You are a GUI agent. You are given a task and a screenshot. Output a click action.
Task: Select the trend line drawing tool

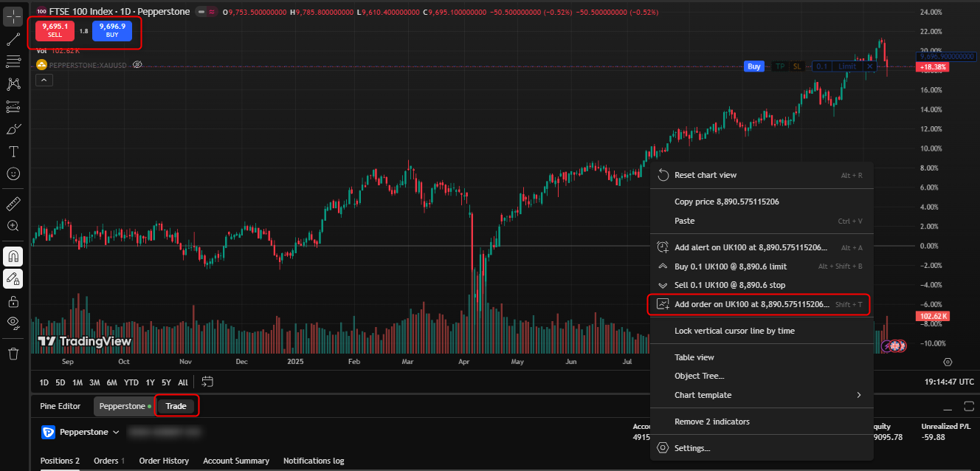tap(13, 39)
